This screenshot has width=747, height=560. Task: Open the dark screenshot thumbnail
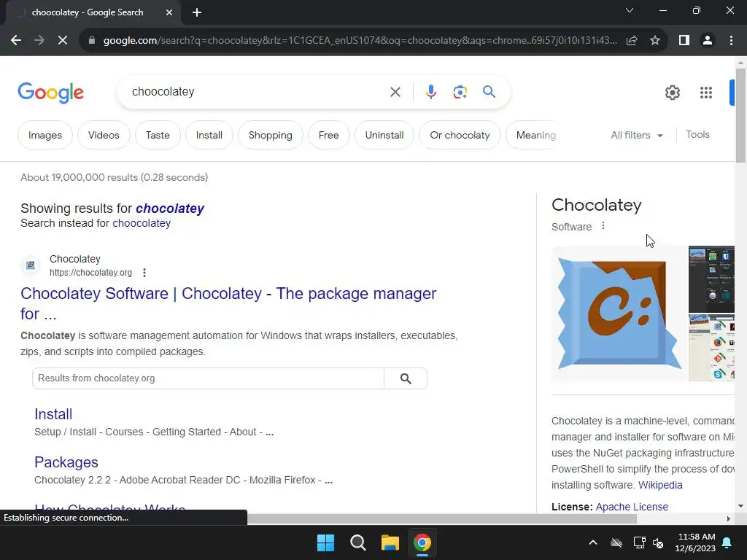(711, 279)
